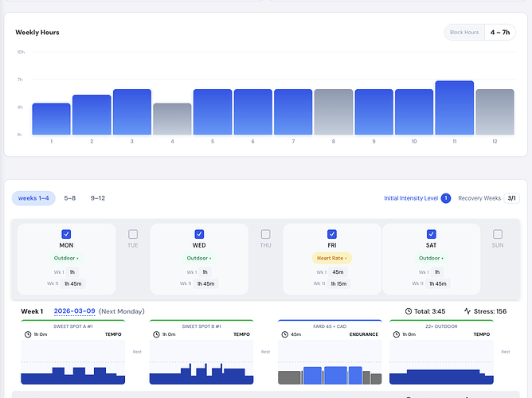532x398 pixels.
Task: Open the Monday Outdoor workout type dropdown
Action: (66, 258)
